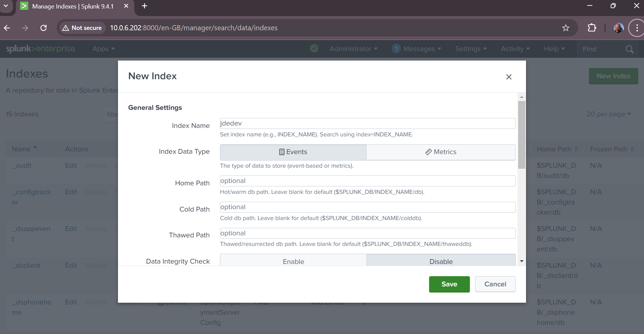
Task: Select Metrics as index data type
Action: tap(441, 152)
